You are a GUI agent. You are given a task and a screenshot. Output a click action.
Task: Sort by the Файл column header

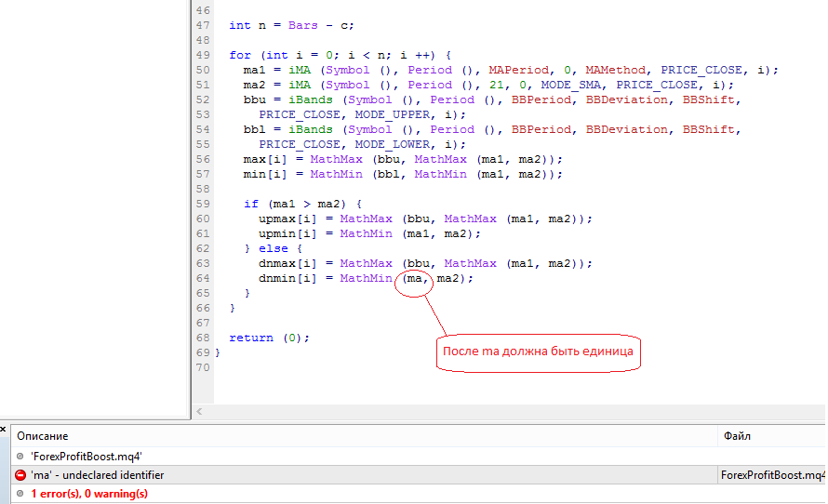tap(737, 436)
